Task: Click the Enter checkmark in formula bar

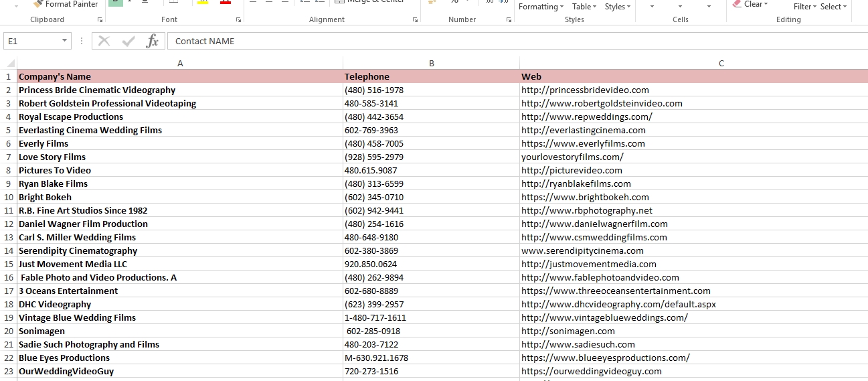Action: [128, 41]
